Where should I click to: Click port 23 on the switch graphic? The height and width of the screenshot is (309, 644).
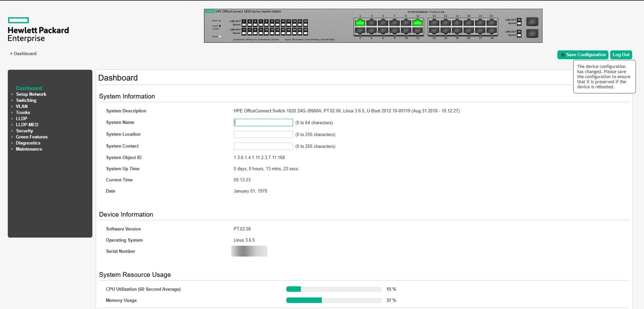[492, 23]
